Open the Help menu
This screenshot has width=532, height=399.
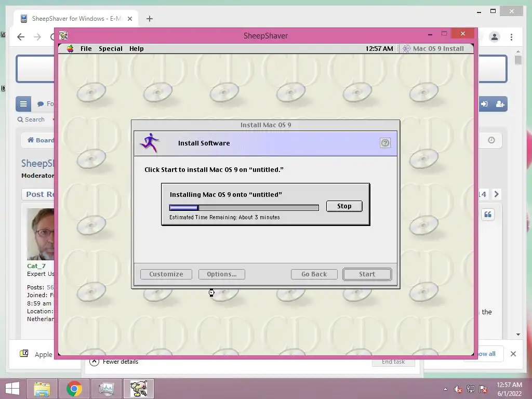tap(137, 48)
